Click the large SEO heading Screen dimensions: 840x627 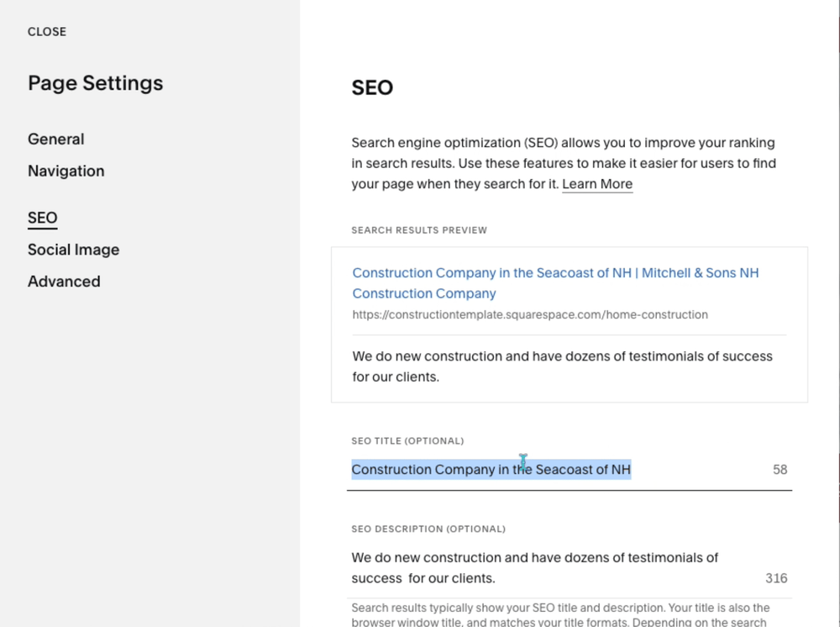[372, 88]
